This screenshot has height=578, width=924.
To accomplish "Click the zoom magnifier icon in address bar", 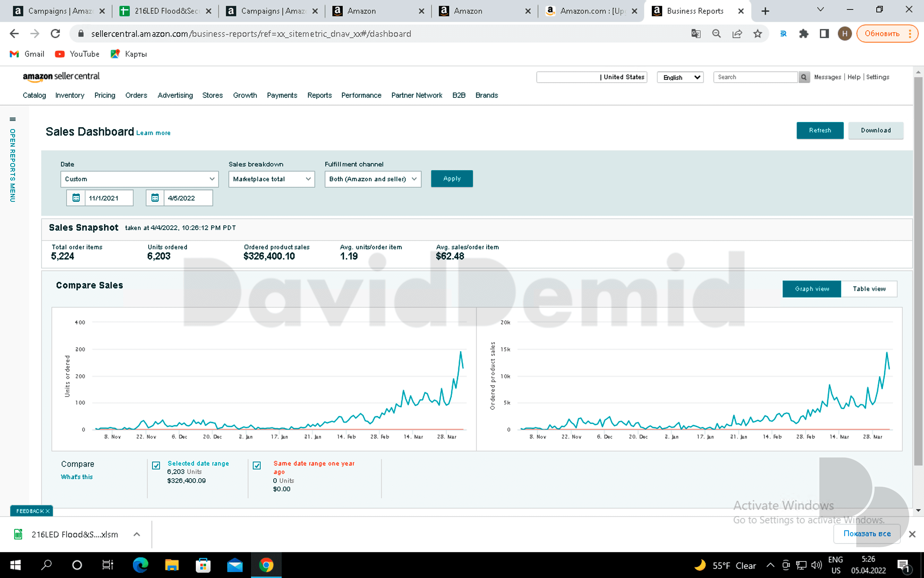I will [716, 34].
